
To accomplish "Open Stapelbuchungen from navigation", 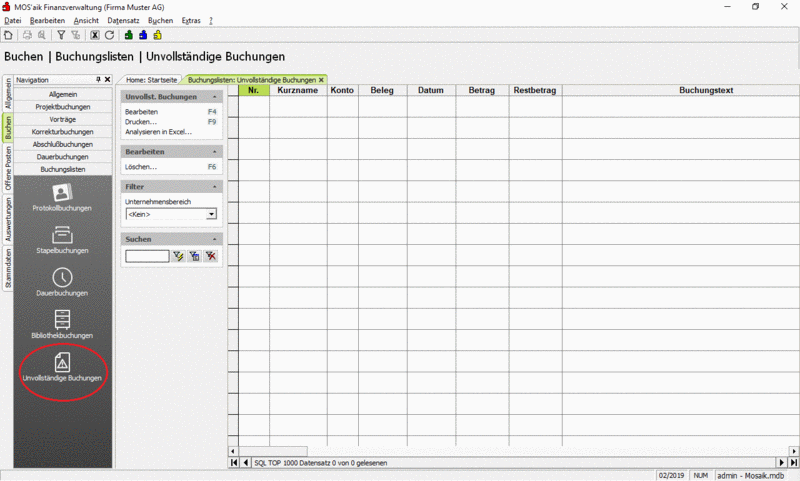I will [x=62, y=240].
